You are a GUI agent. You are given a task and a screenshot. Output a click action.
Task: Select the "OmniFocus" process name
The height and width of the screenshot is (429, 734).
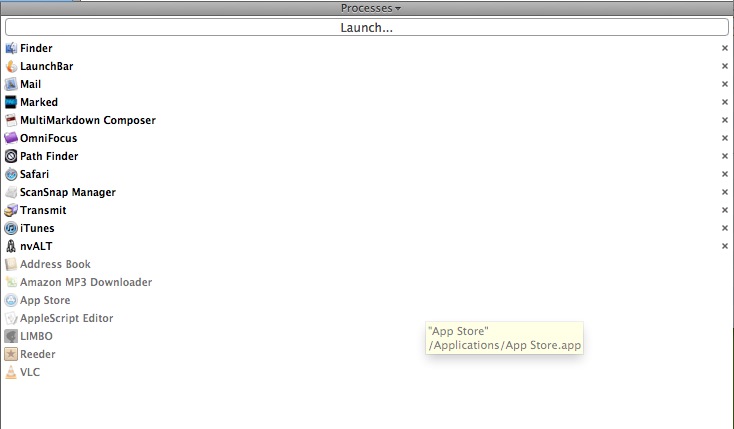pos(48,138)
